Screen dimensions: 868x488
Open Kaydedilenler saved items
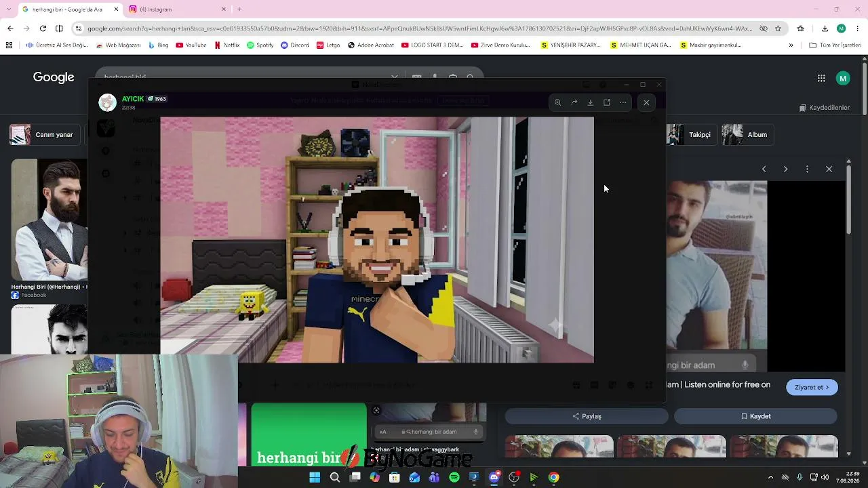(825, 108)
